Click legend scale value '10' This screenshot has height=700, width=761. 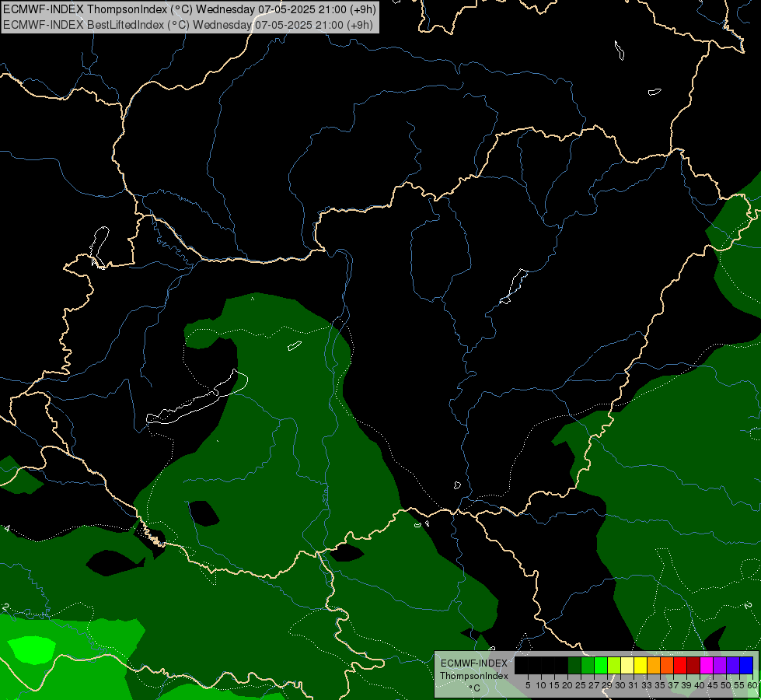tap(541, 685)
